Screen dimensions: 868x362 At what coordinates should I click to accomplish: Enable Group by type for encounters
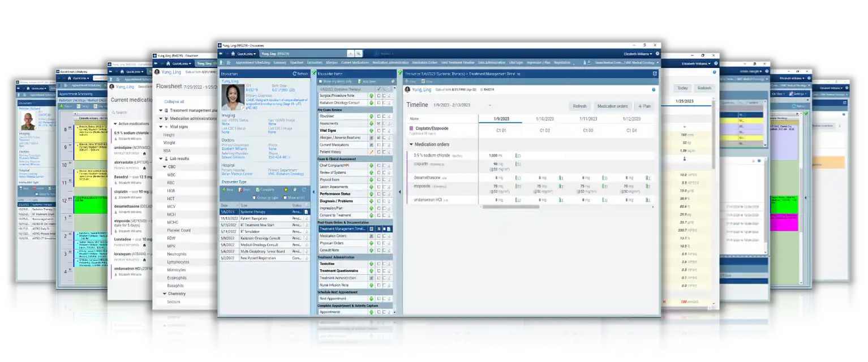point(255,197)
